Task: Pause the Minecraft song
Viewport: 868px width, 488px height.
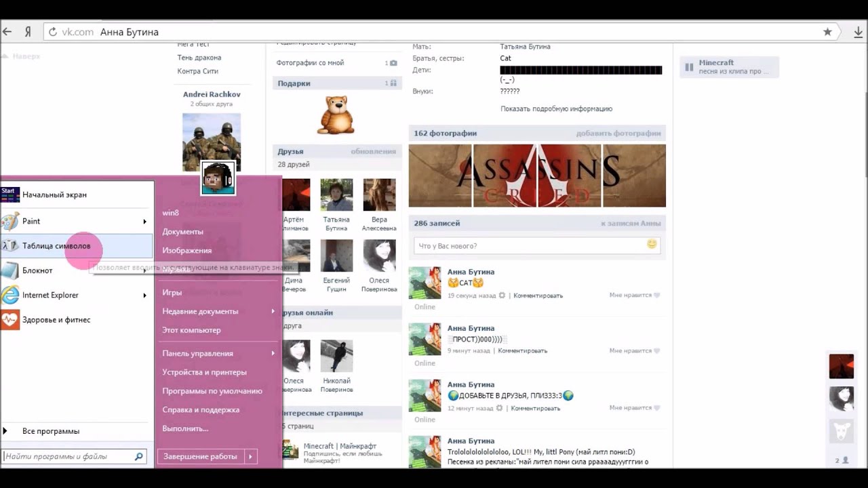Action: point(689,67)
